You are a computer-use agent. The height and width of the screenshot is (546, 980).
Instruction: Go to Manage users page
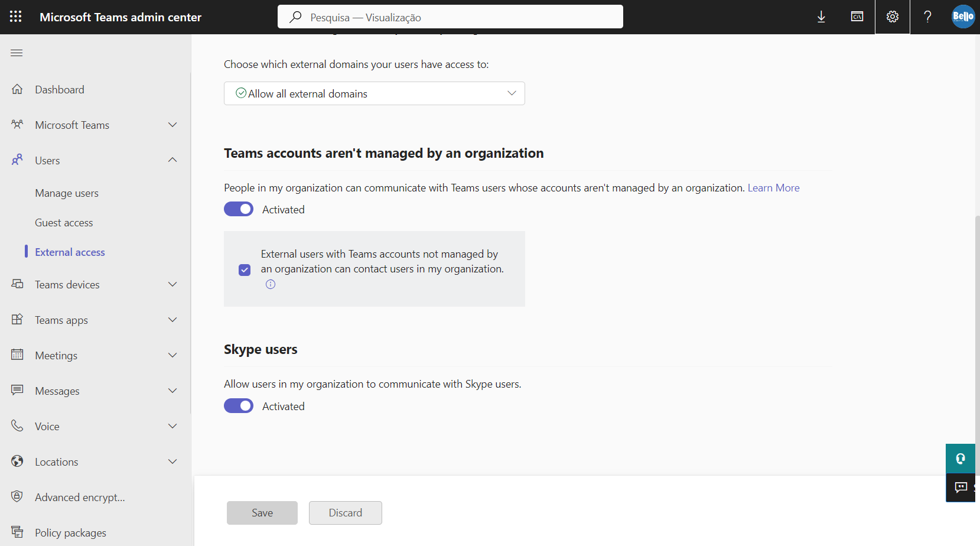(x=67, y=193)
